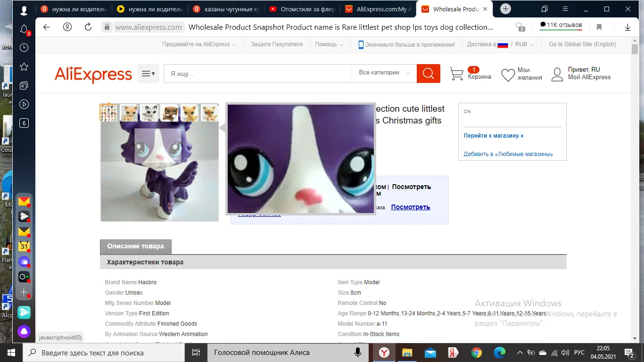
Task: Open a new browser tab
Action: 505,9
